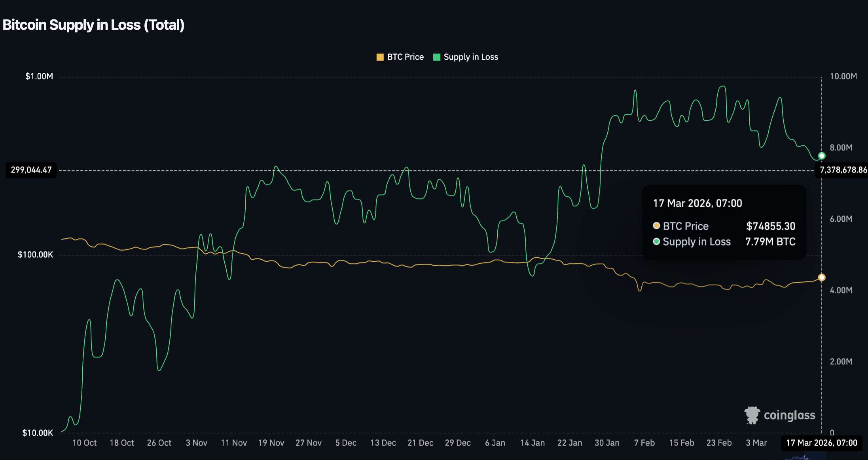Click the coinglass watermark logo icon
This screenshot has height=460, width=868.
(x=752, y=415)
